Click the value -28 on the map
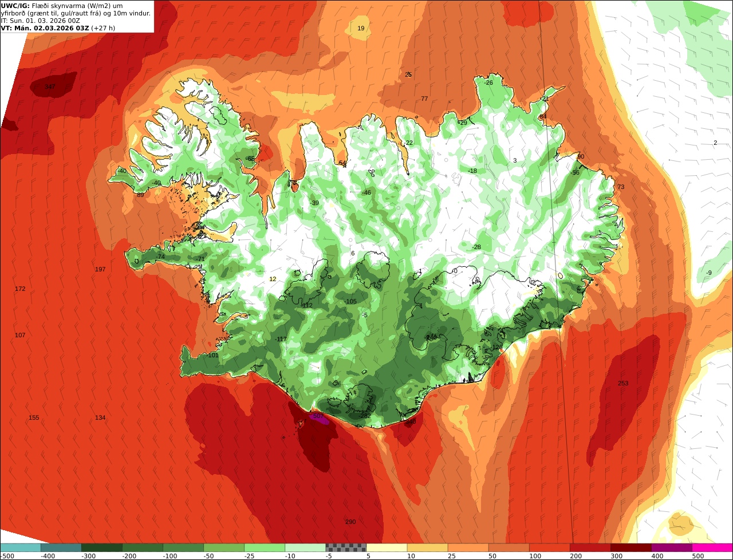The height and width of the screenshot is (560, 733). [476, 247]
